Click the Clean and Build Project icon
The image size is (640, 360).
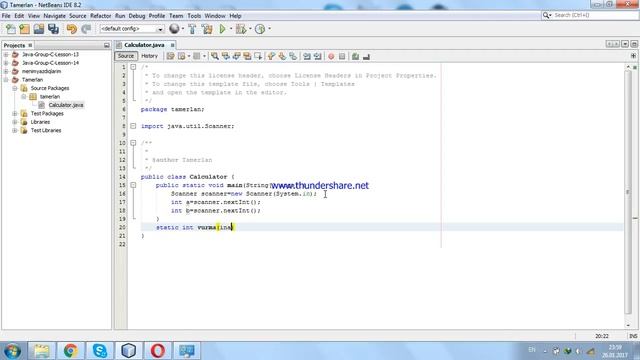pos(207,29)
